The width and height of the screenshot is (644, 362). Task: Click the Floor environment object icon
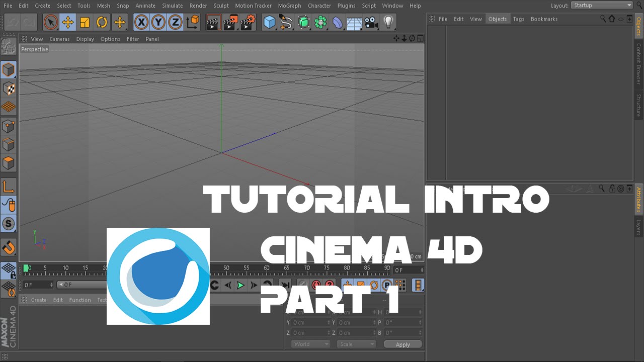click(355, 22)
